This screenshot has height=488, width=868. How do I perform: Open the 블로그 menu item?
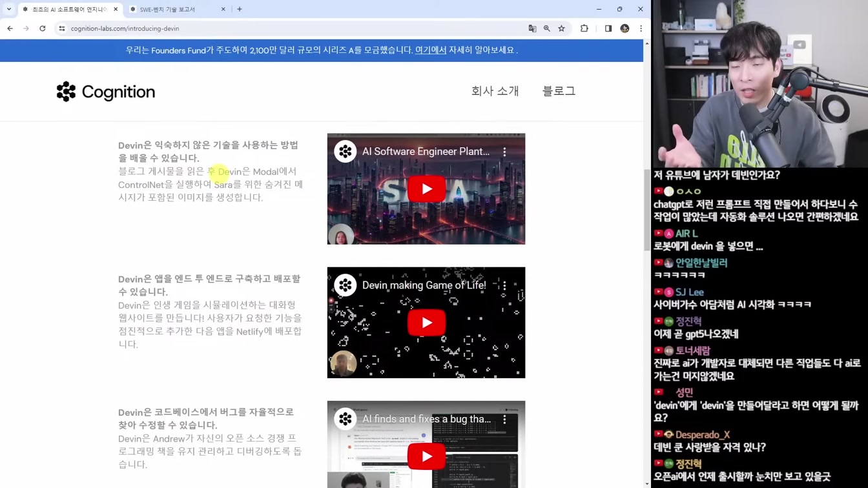click(x=559, y=91)
